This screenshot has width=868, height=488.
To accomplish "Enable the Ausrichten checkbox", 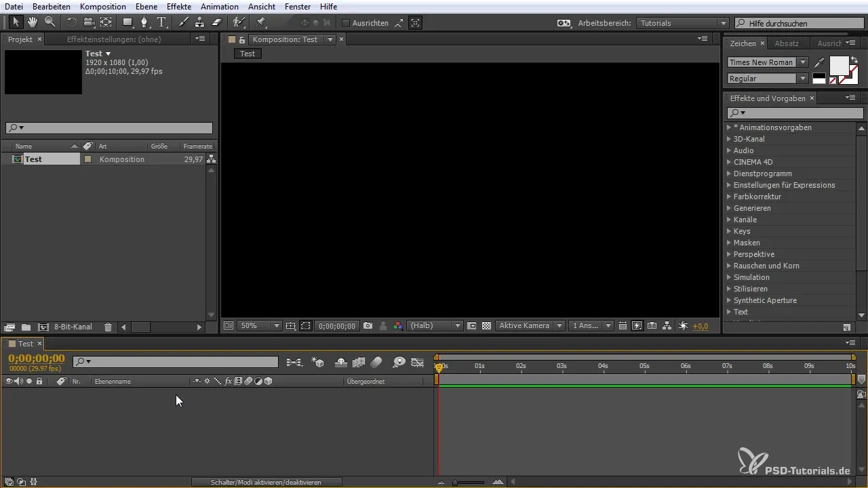I will (346, 23).
